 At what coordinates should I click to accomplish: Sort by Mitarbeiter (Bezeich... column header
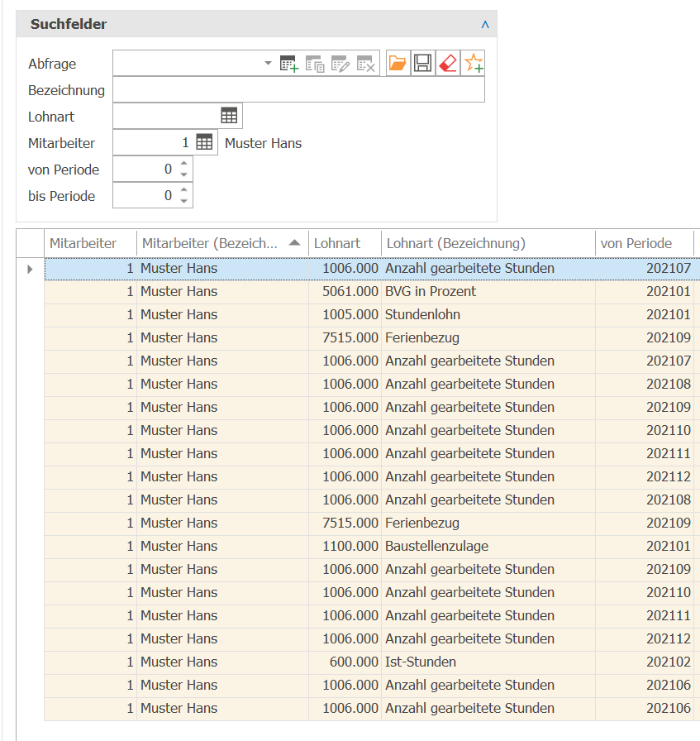point(222,243)
